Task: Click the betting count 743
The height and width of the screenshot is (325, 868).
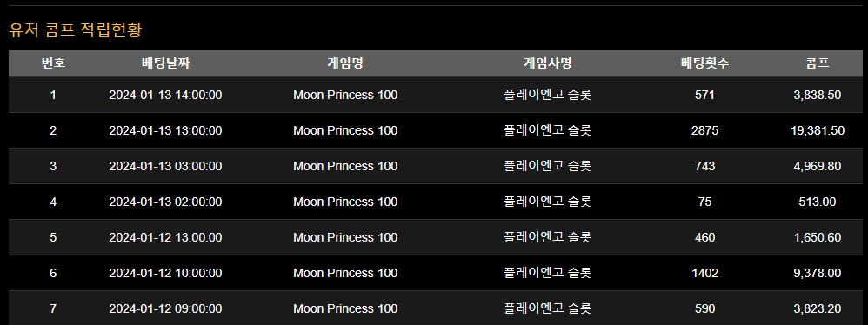Action: [x=704, y=166]
